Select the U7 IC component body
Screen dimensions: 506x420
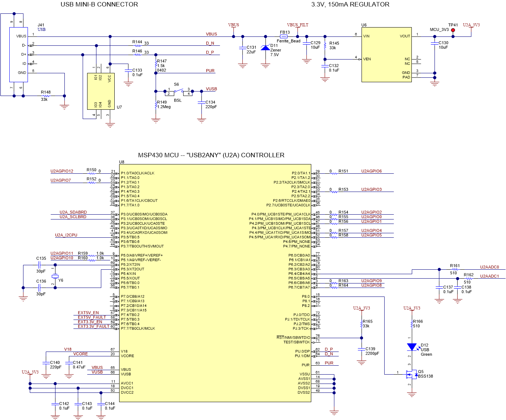click(101, 91)
